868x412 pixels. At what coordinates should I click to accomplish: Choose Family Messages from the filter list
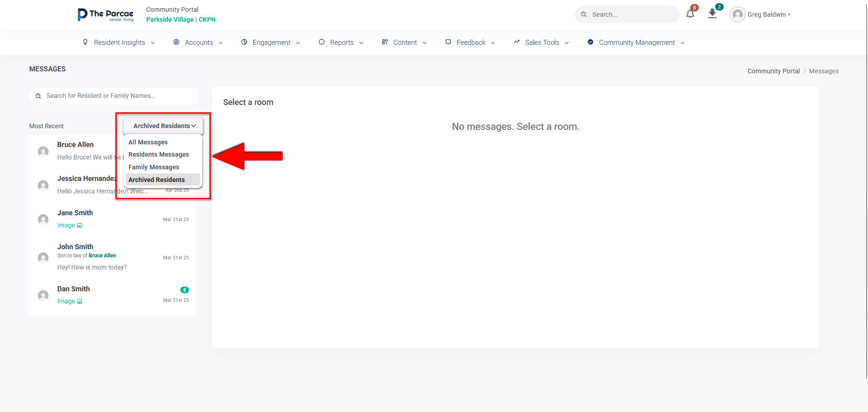pos(154,167)
